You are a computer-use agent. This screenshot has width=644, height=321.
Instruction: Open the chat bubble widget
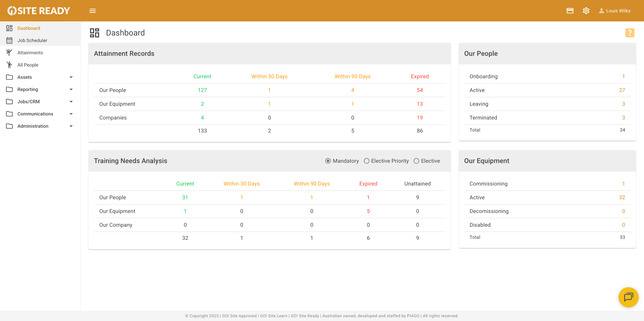(x=628, y=297)
